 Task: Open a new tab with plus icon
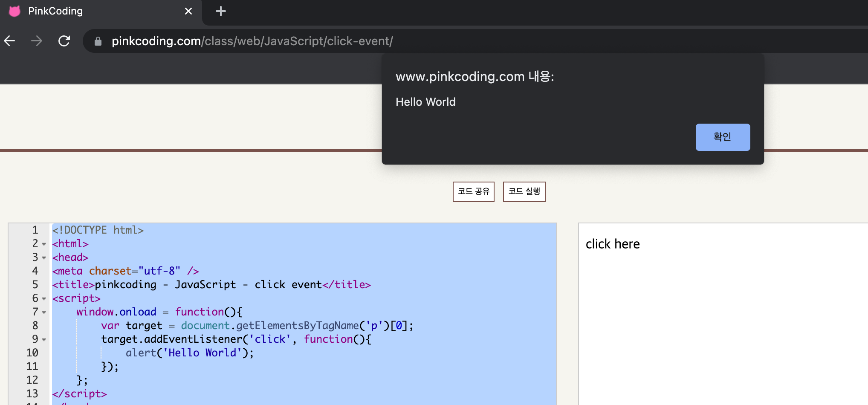[x=220, y=11]
